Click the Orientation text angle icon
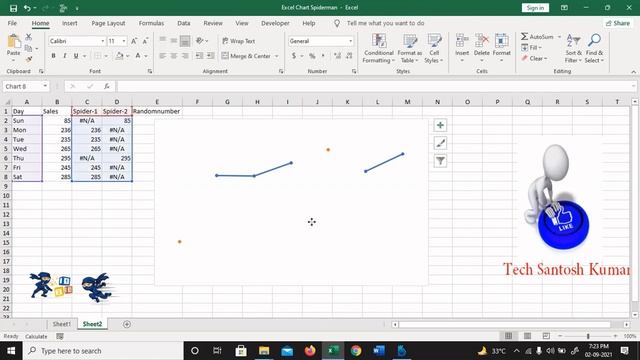This screenshot has height=360, width=640. 200,41
